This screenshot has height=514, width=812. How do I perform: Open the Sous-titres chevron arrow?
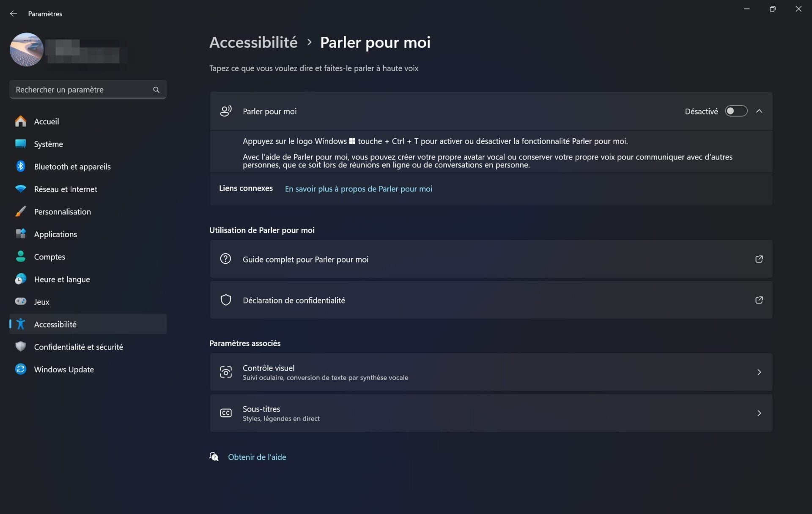pyautogui.click(x=759, y=413)
